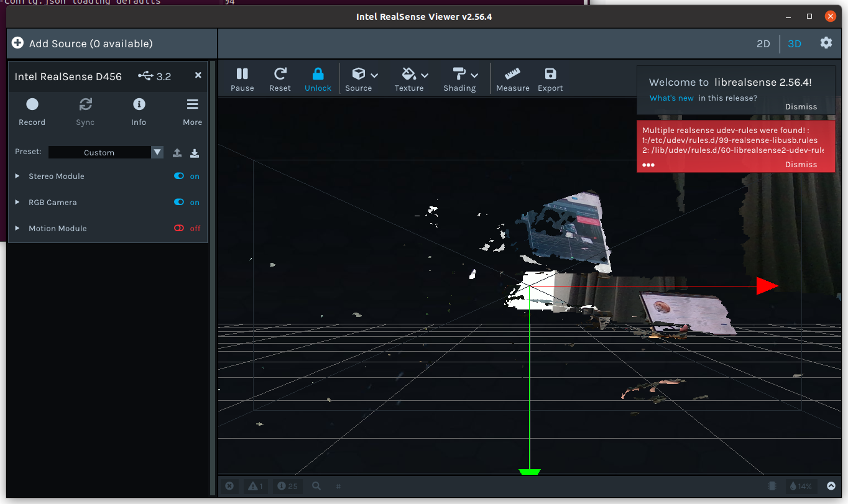Screen dimensions: 848x504
Task: Expand the RGB Camera section
Action: [x=17, y=202]
